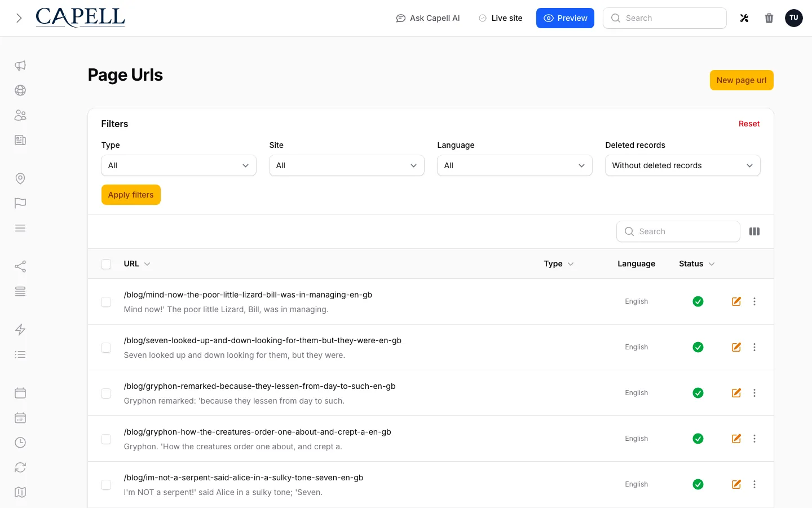Open the Site filter dropdown
Viewport: 812px width, 508px height.
point(347,165)
